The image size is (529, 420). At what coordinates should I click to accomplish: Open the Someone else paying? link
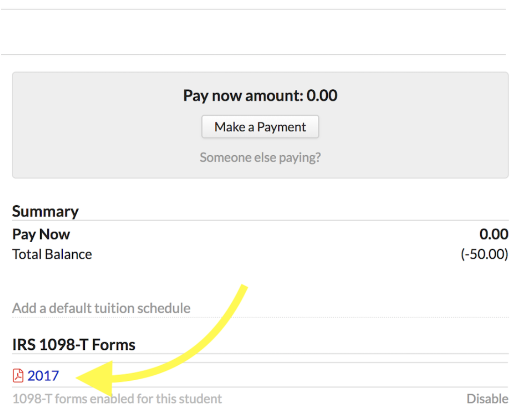[x=260, y=157]
